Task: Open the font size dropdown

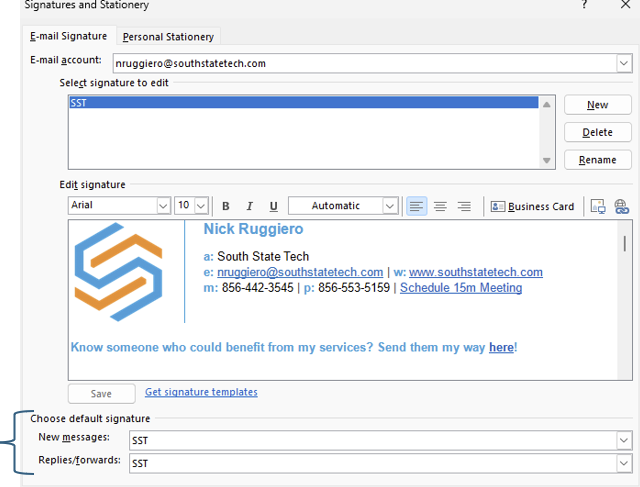Action: (x=201, y=206)
